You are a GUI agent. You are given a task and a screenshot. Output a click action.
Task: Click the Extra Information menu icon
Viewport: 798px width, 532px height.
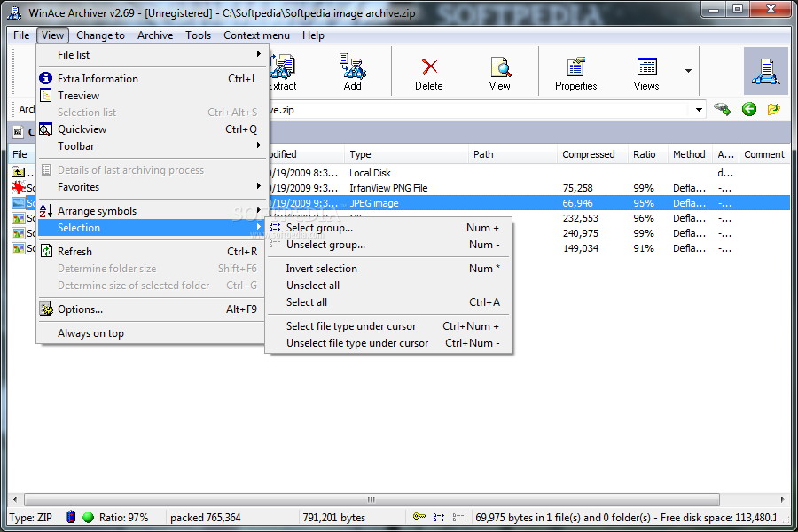point(46,78)
